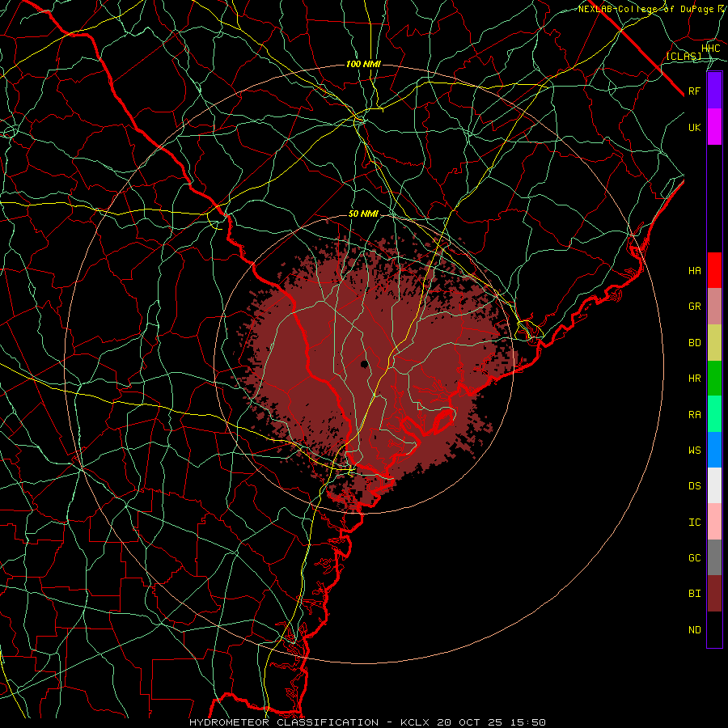This screenshot has width=728, height=728.
Task: Click the IC legend label
Action: click(695, 523)
